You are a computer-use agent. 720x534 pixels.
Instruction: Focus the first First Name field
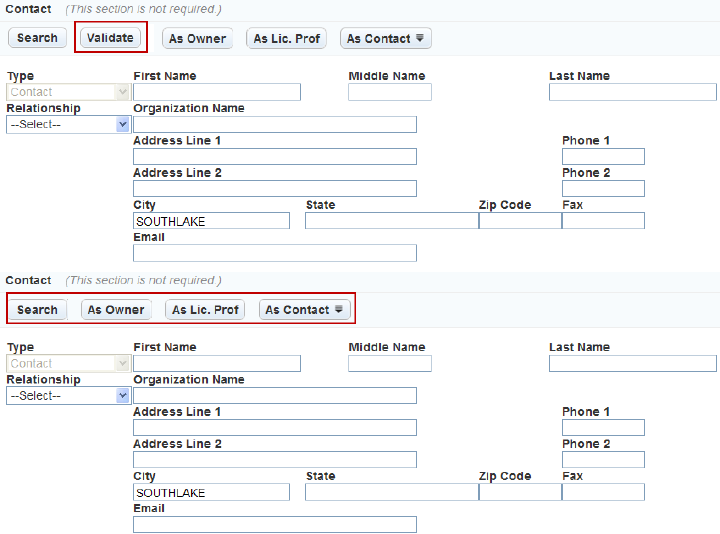[x=216, y=92]
